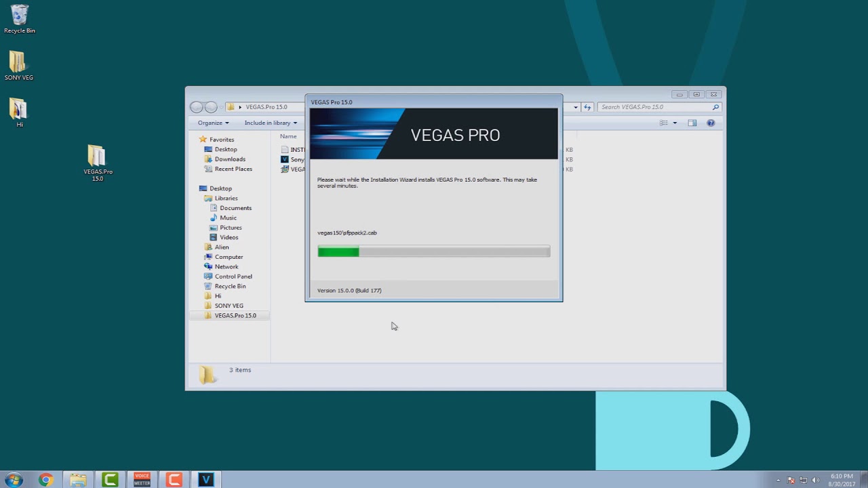Open the Include in library menu
This screenshot has height=488, width=868.
click(x=271, y=123)
